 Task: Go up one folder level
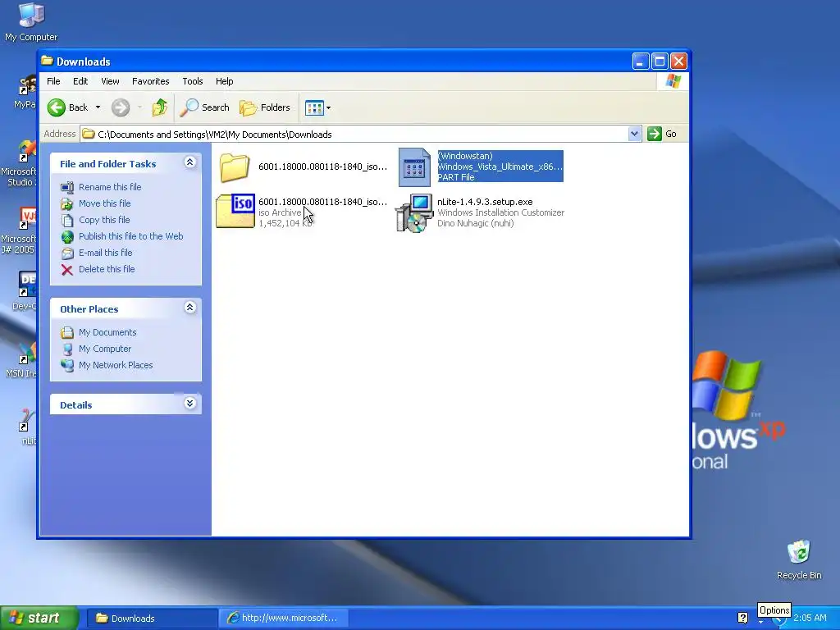tap(159, 107)
